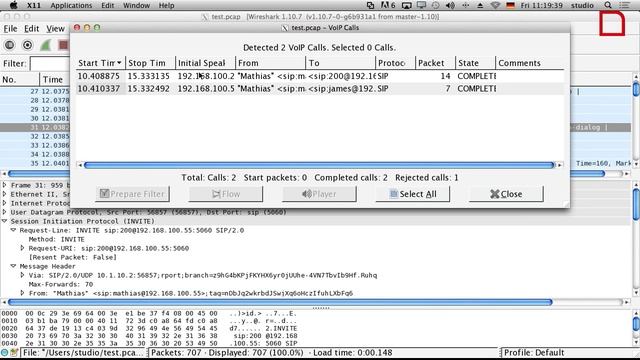Click the Protocol column header

(395, 63)
